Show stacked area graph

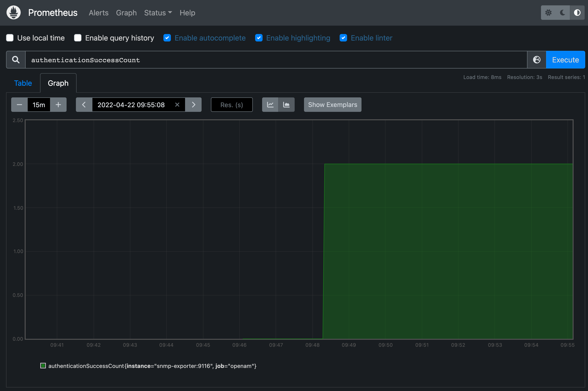tap(286, 105)
